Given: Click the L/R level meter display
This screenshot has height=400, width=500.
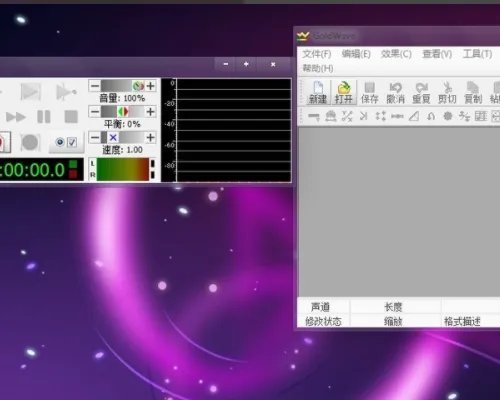Looking at the screenshot, I should click(x=123, y=170).
